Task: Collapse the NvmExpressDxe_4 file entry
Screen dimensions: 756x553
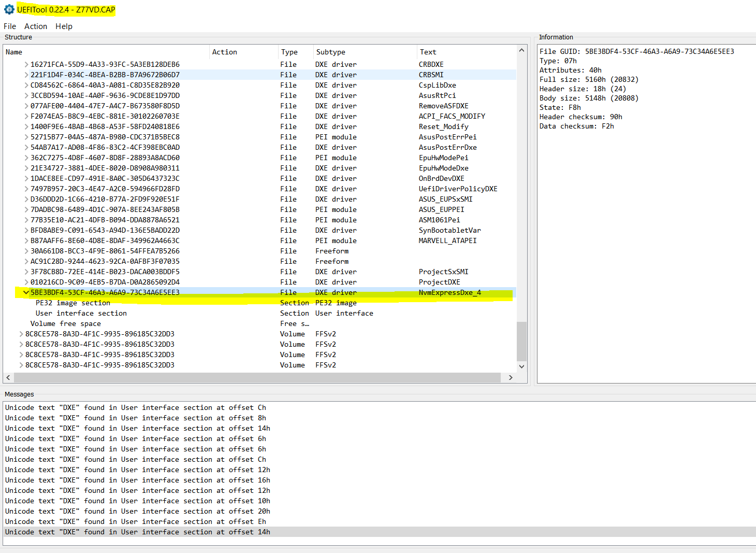Action: [26, 293]
